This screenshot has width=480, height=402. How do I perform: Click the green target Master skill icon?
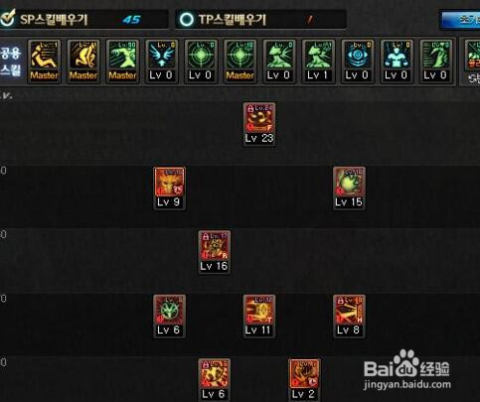(x=240, y=61)
